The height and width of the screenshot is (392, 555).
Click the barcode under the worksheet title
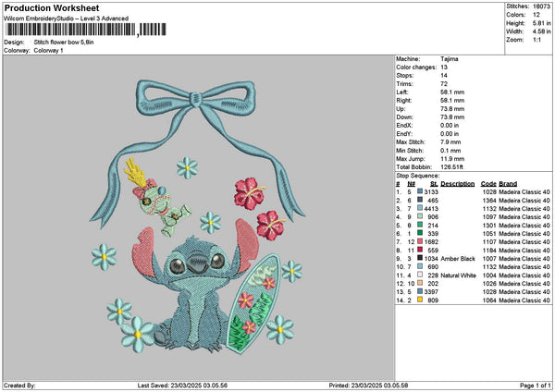point(86,30)
